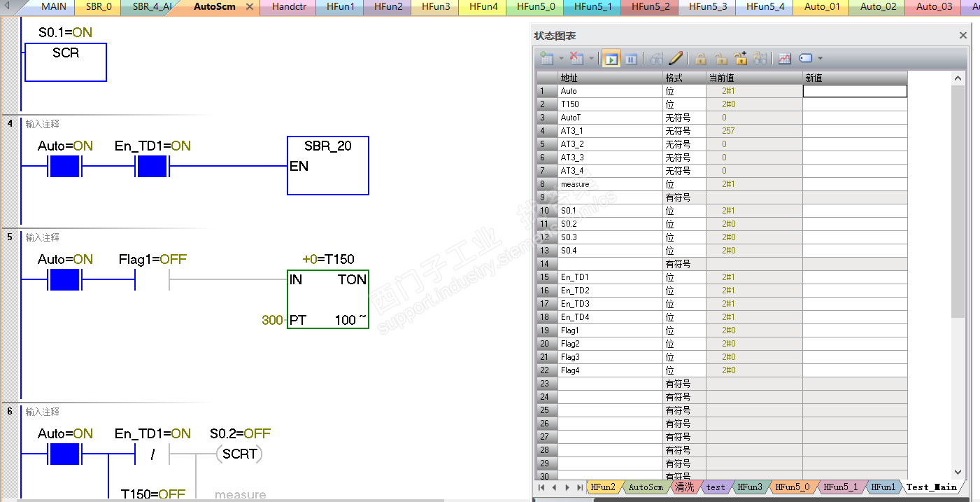This screenshot has width=980, height=502.
Task: Go to next chart tab
Action: click(567, 487)
